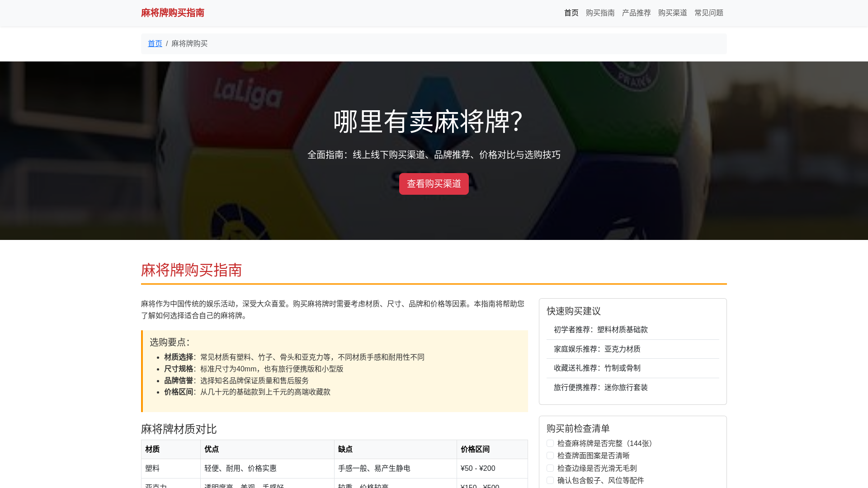Click the 购买前检查清单 card title

578,428
